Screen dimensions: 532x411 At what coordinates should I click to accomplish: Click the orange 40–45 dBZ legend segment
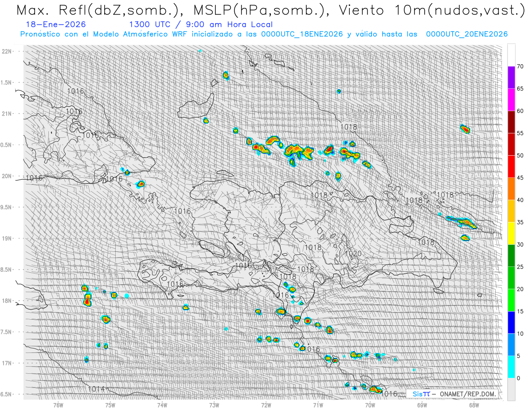pyautogui.click(x=511, y=189)
